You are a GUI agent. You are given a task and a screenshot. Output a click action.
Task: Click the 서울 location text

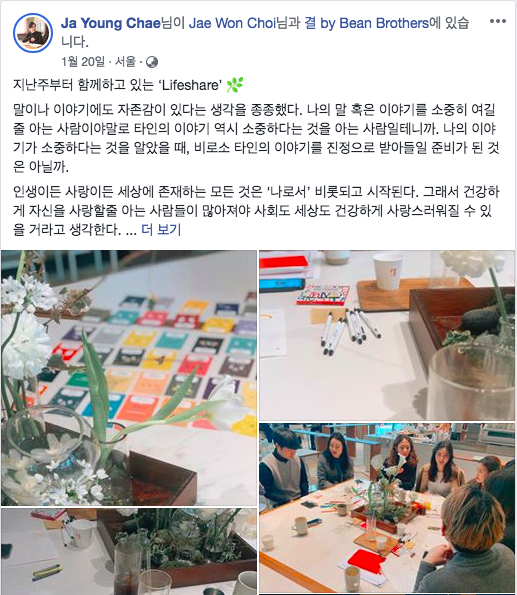point(125,61)
